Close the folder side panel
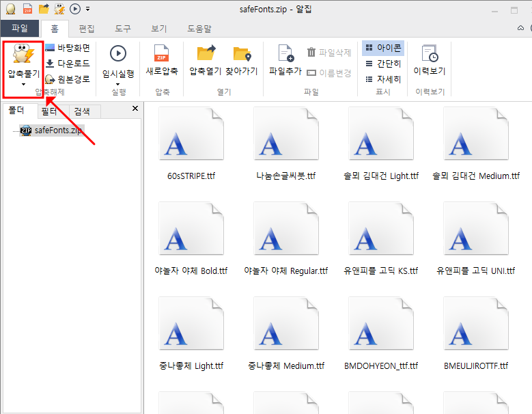This screenshot has width=532, height=414. pyautogui.click(x=135, y=108)
